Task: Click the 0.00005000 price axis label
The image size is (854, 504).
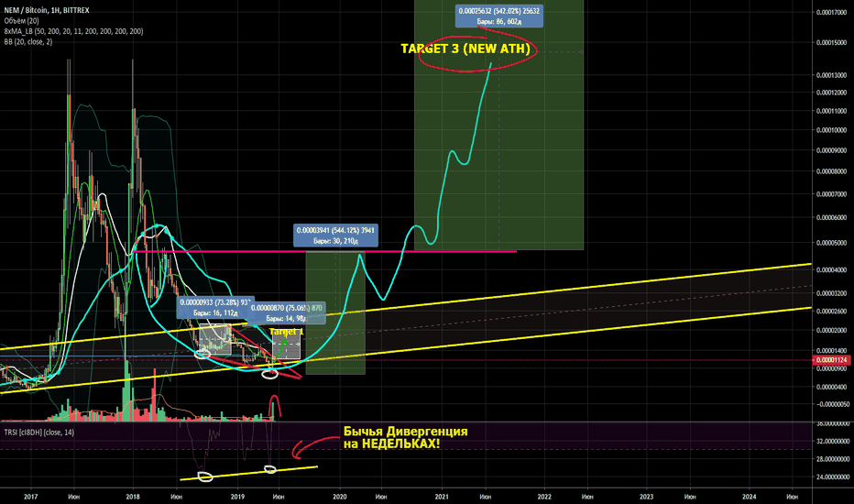Action: (x=832, y=243)
